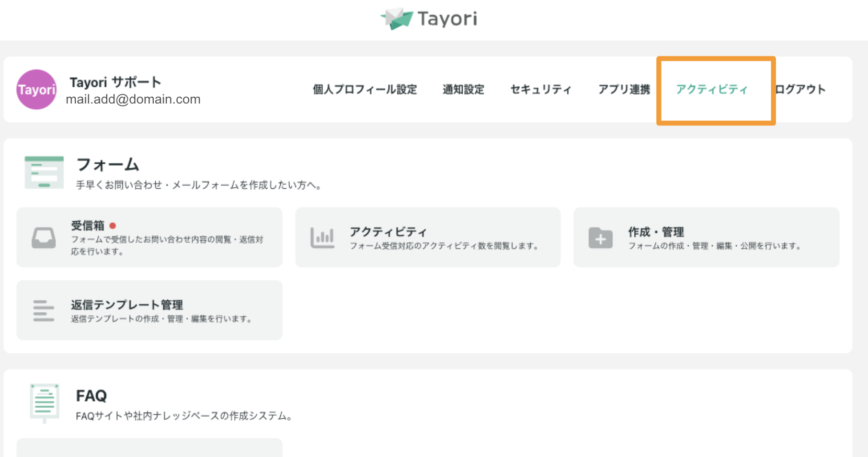Open 返信テンプレート管理 card

(x=150, y=310)
